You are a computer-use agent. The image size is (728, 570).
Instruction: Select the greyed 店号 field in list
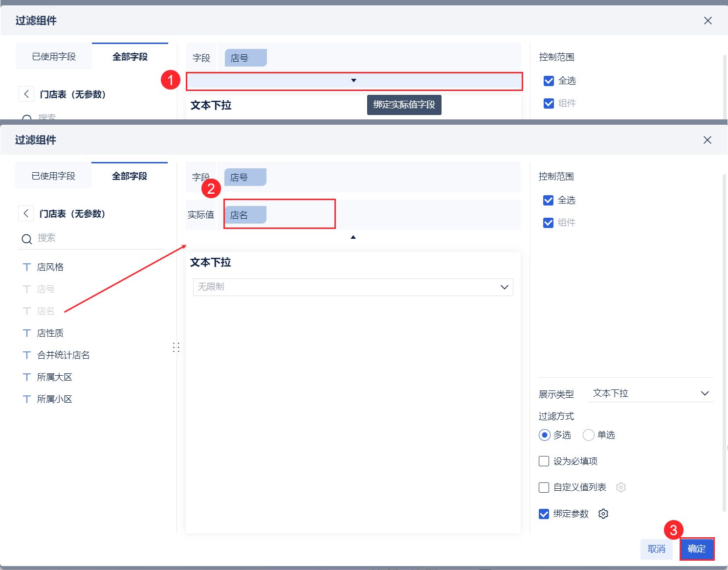click(x=46, y=289)
